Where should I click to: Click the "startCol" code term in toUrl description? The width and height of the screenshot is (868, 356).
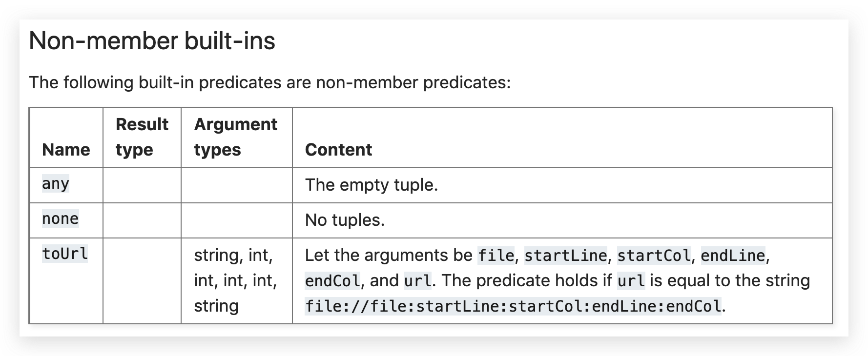pos(654,255)
